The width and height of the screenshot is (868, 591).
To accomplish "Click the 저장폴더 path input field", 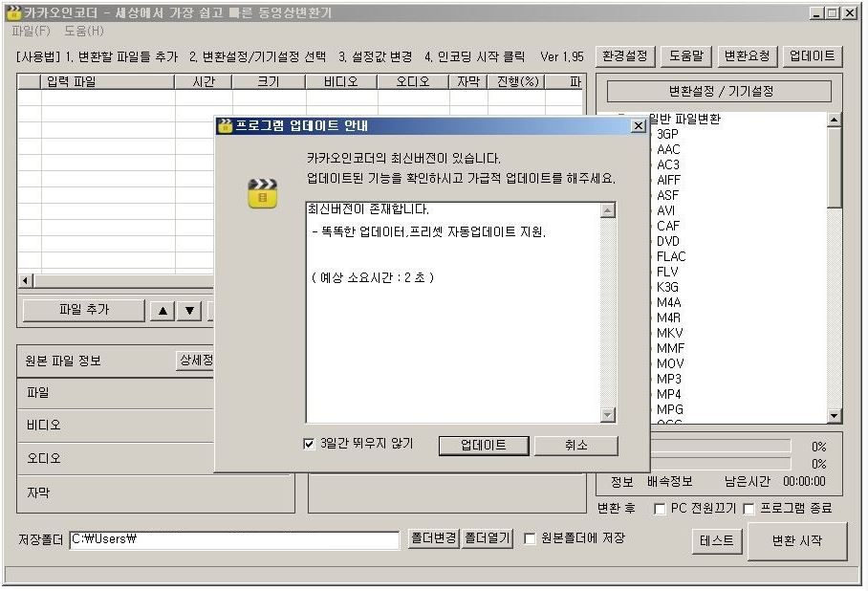I will pos(234,539).
